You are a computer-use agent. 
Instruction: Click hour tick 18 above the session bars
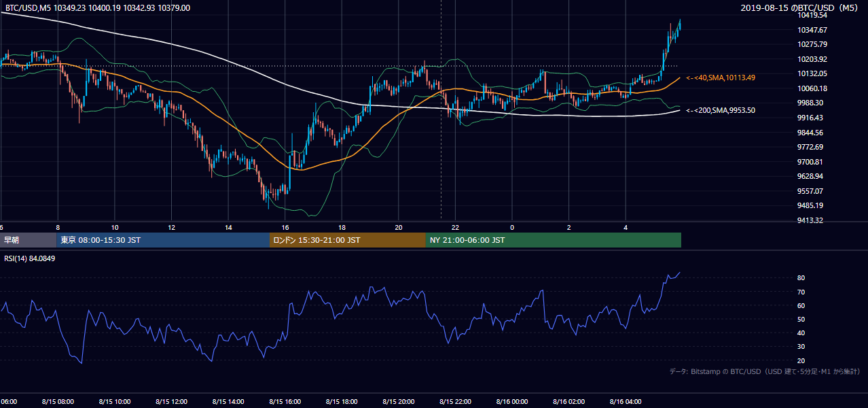[x=342, y=227]
